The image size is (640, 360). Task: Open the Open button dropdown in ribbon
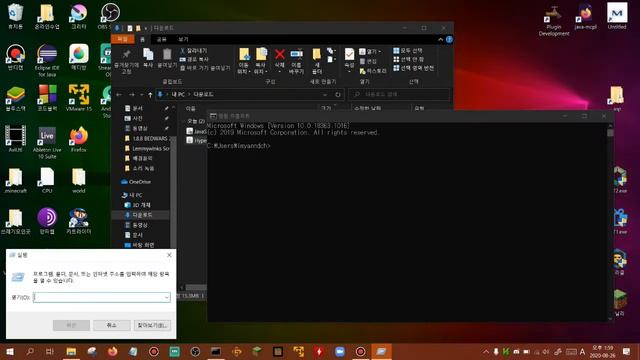(380, 51)
